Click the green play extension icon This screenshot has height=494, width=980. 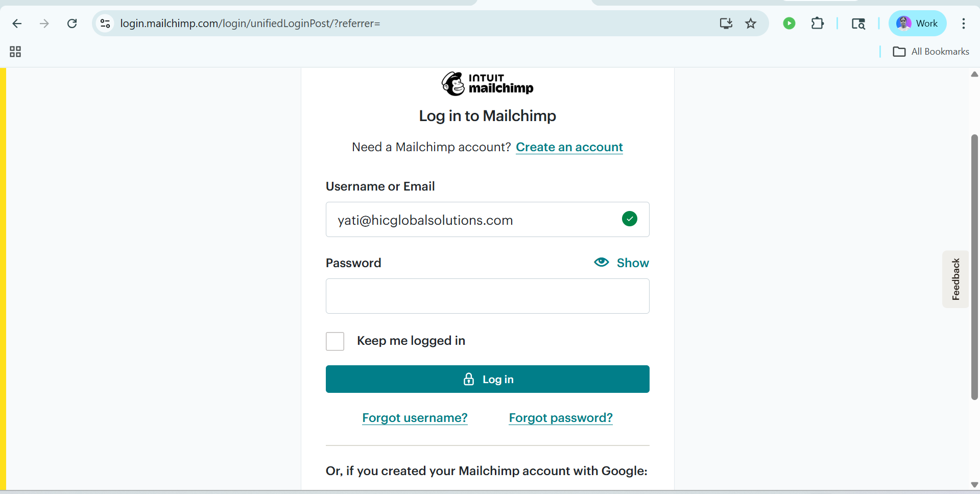(789, 23)
